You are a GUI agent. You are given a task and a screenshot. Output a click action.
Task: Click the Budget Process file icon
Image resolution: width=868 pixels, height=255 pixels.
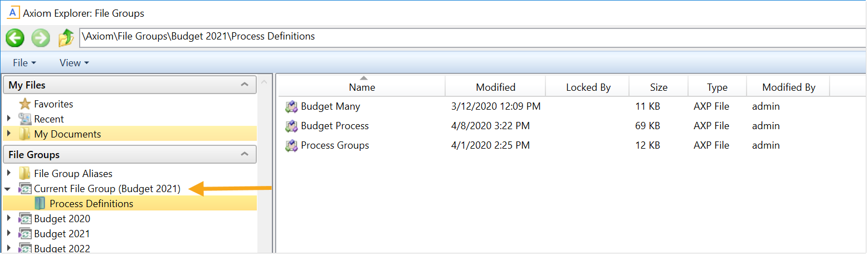pyautogui.click(x=291, y=126)
